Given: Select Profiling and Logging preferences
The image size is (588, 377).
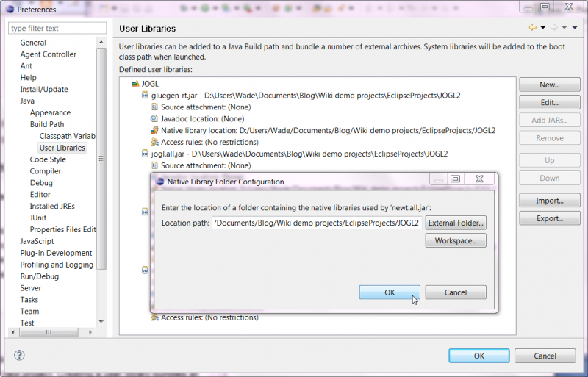Looking at the screenshot, I should coord(57,265).
